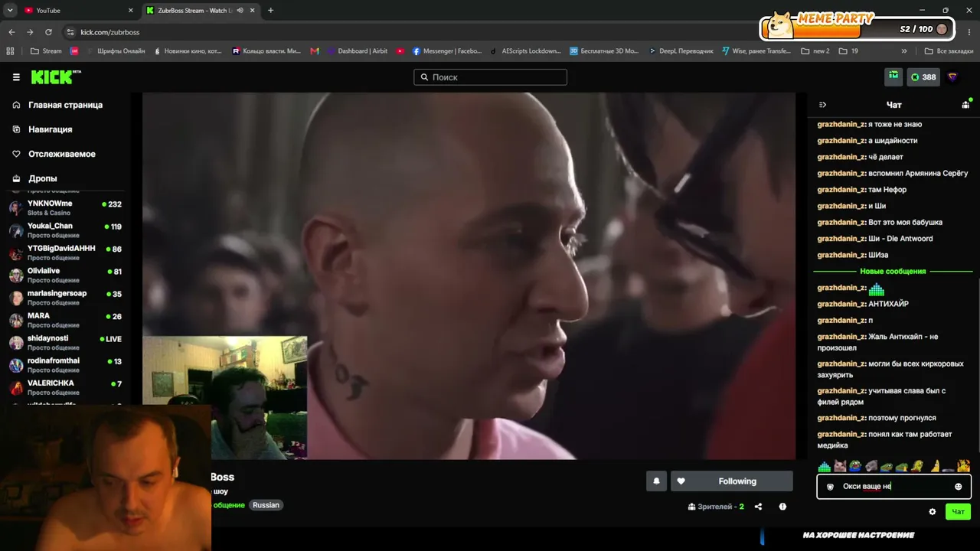Open the chat gift/rewards icon

pyautogui.click(x=966, y=104)
